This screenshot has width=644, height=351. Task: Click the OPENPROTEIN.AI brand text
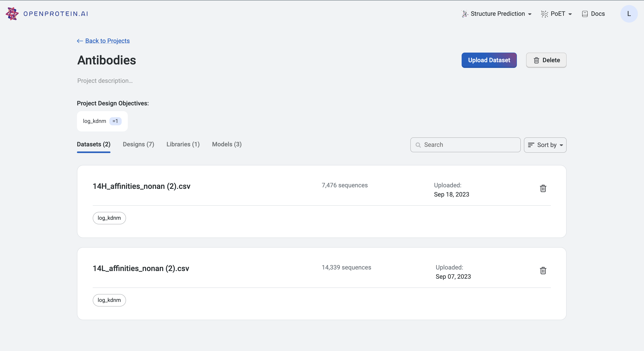click(55, 14)
